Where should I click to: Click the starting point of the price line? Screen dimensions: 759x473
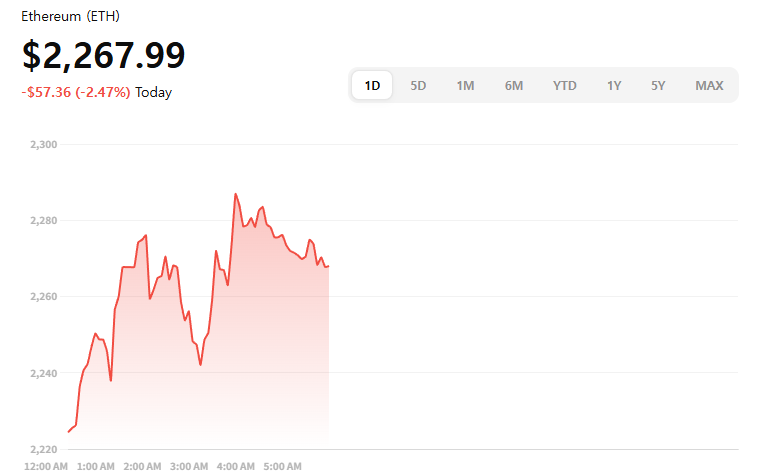pos(68,432)
